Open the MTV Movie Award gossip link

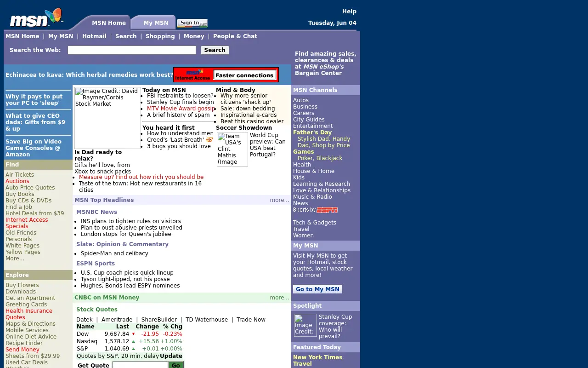[x=181, y=109]
